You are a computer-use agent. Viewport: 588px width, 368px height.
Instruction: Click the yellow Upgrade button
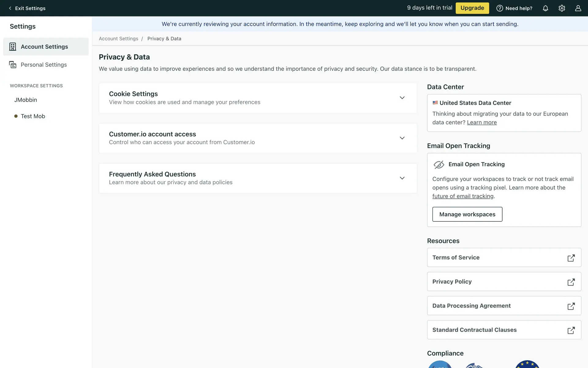[472, 8]
